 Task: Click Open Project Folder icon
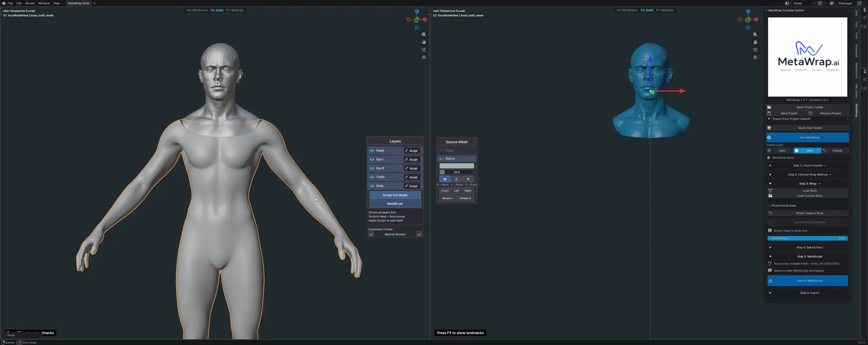click(769, 107)
